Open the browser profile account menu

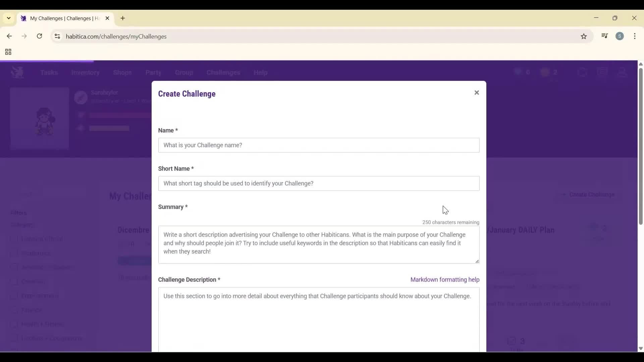click(x=620, y=36)
